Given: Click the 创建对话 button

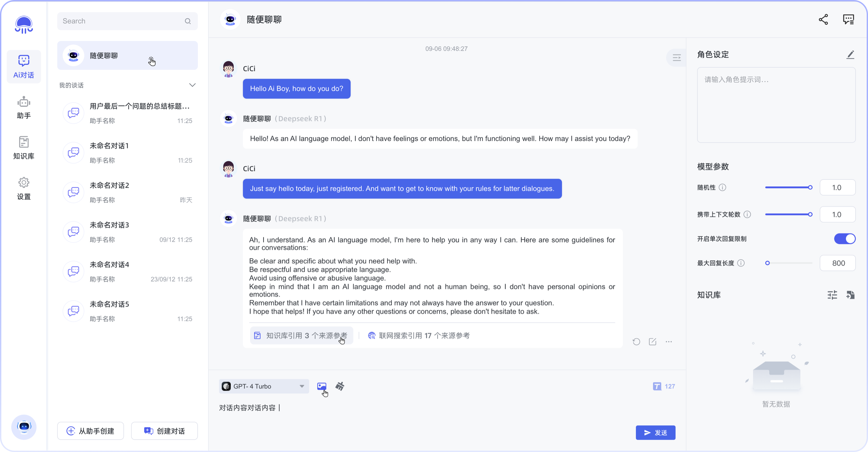Looking at the screenshot, I should point(165,431).
